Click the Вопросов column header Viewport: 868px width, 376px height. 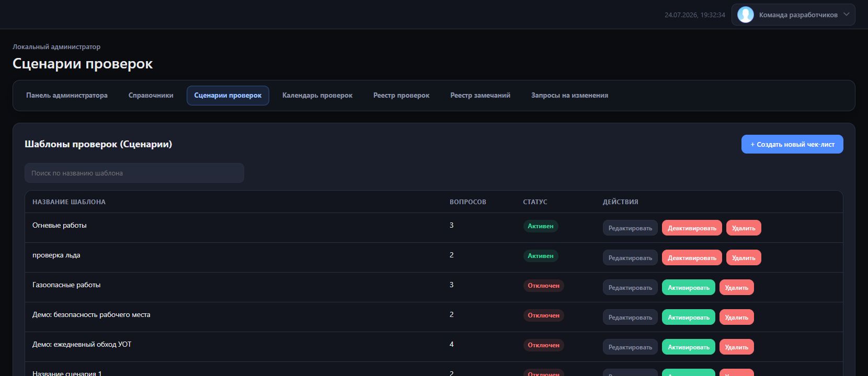tap(468, 202)
